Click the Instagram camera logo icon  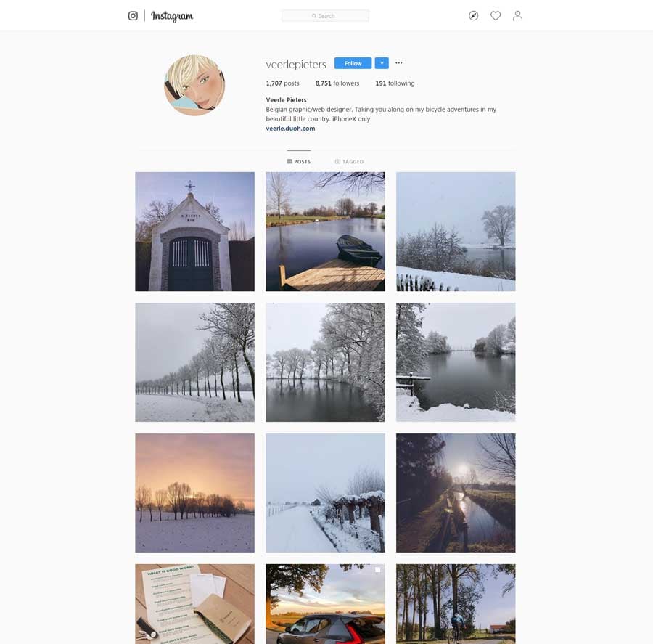[133, 16]
